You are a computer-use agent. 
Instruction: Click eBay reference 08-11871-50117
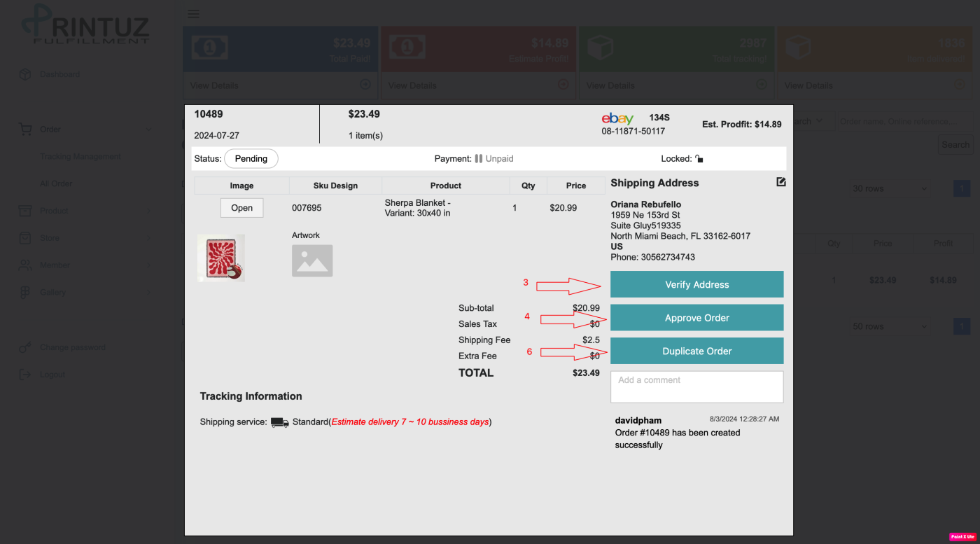(x=633, y=131)
